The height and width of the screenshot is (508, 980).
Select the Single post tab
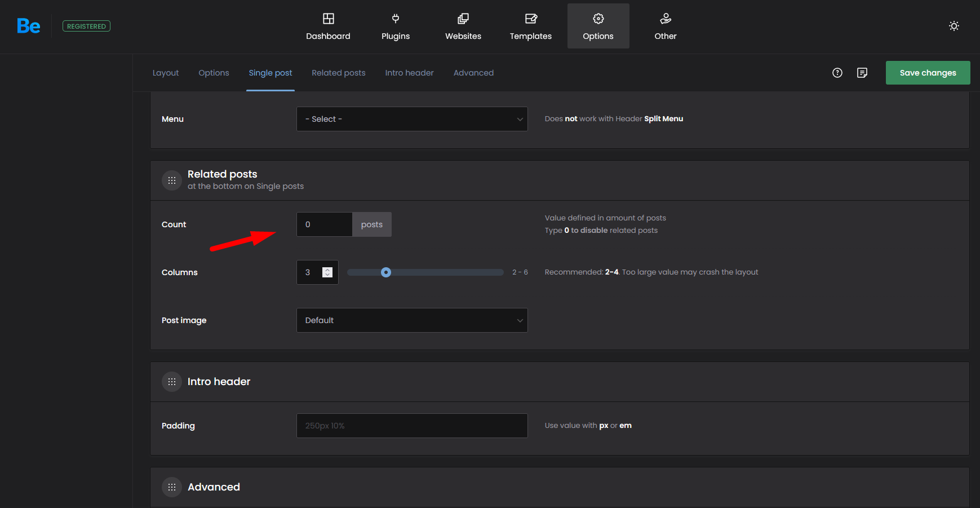[x=271, y=73]
